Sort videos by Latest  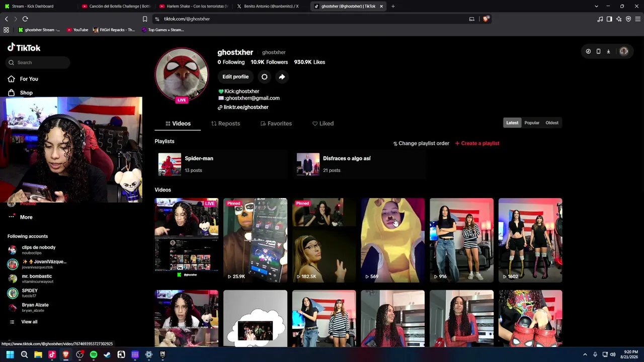[512, 123]
